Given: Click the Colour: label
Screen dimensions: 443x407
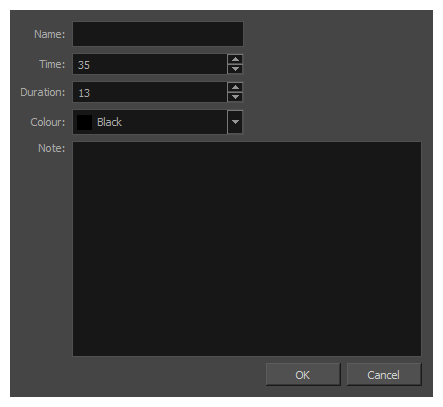Looking at the screenshot, I should [x=48, y=122].
